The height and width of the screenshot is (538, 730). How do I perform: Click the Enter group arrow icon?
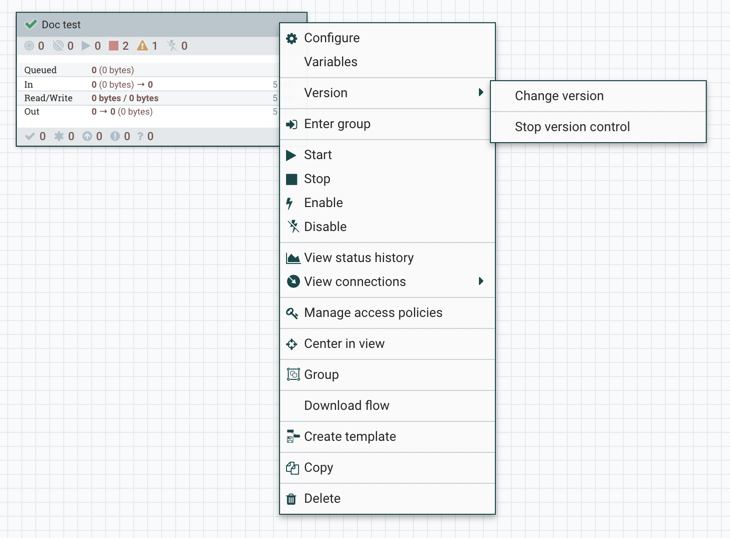(x=292, y=125)
